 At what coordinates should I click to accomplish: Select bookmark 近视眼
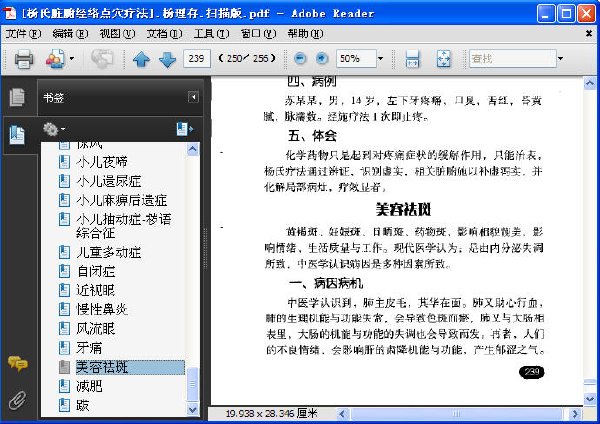pos(96,290)
